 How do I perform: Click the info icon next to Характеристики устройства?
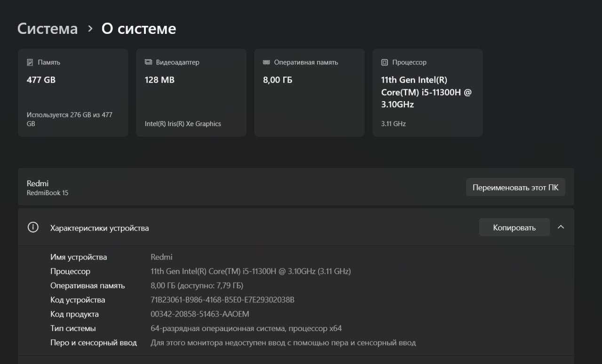[33, 228]
